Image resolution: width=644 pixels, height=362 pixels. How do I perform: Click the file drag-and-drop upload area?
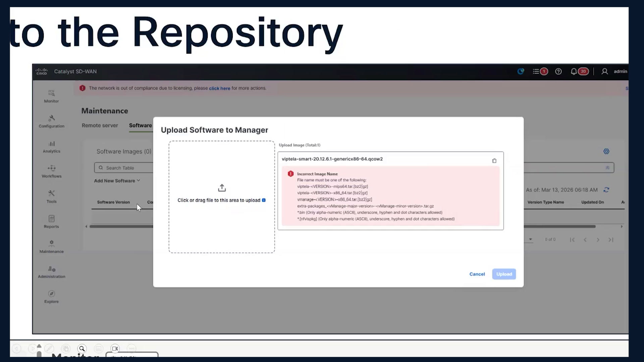(x=222, y=197)
